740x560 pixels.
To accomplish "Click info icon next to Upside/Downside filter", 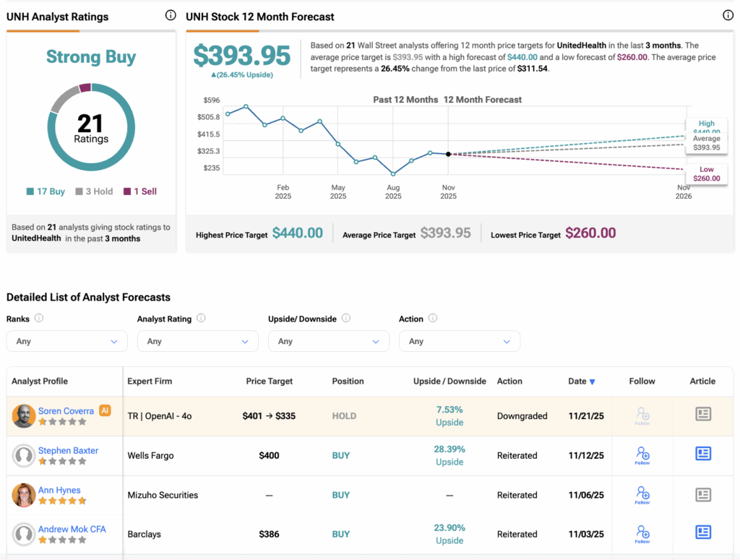I will point(345,318).
